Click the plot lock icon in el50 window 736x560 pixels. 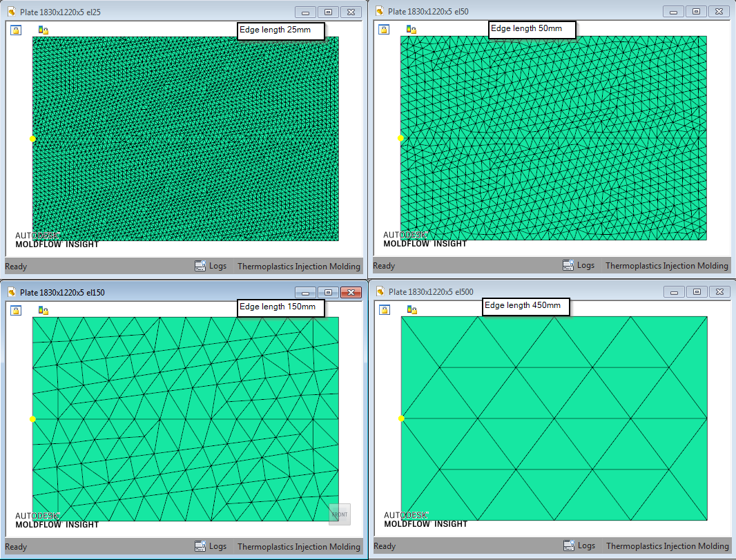pos(384,30)
